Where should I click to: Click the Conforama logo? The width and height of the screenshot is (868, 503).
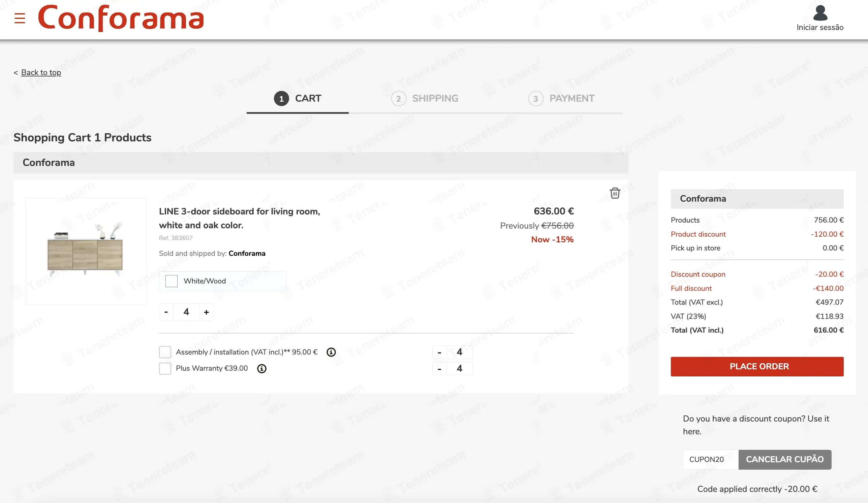tap(121, 18)
